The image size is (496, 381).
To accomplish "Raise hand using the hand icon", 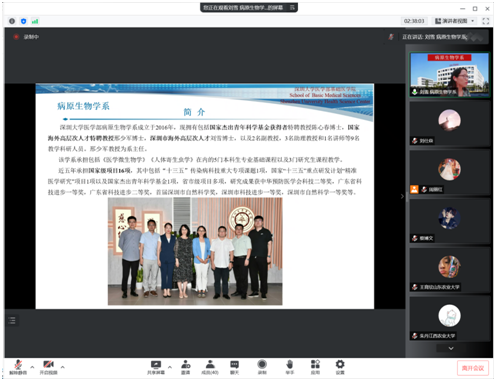I will pos(290,367).
